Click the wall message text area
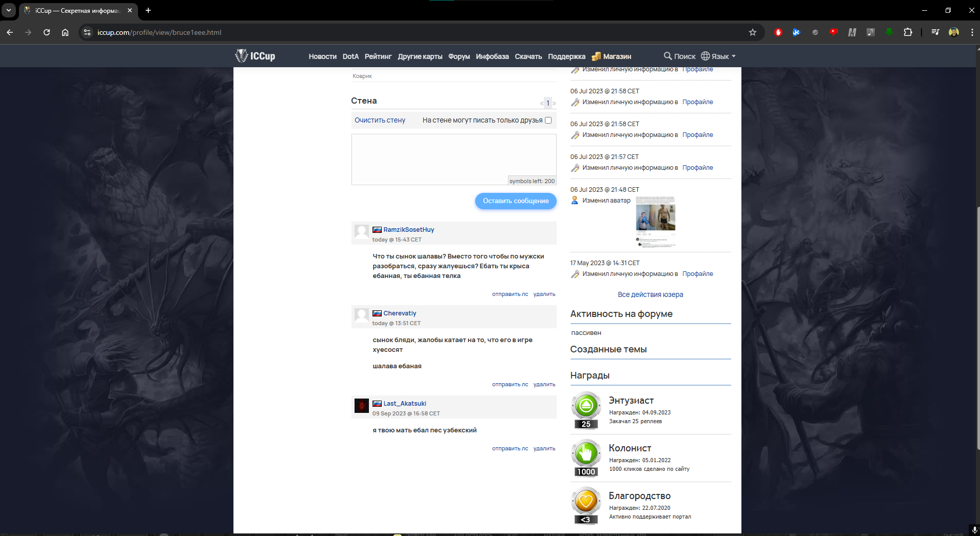 [454, 160]
